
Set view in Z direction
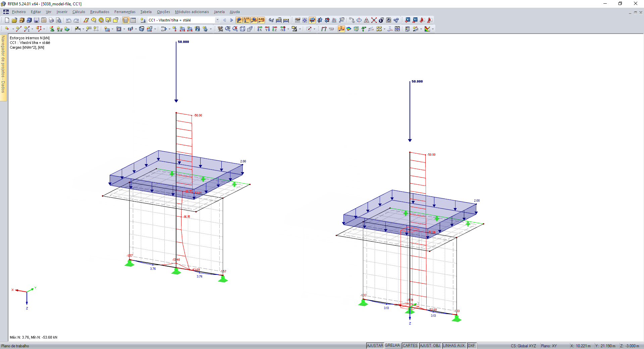coord(275,29)
